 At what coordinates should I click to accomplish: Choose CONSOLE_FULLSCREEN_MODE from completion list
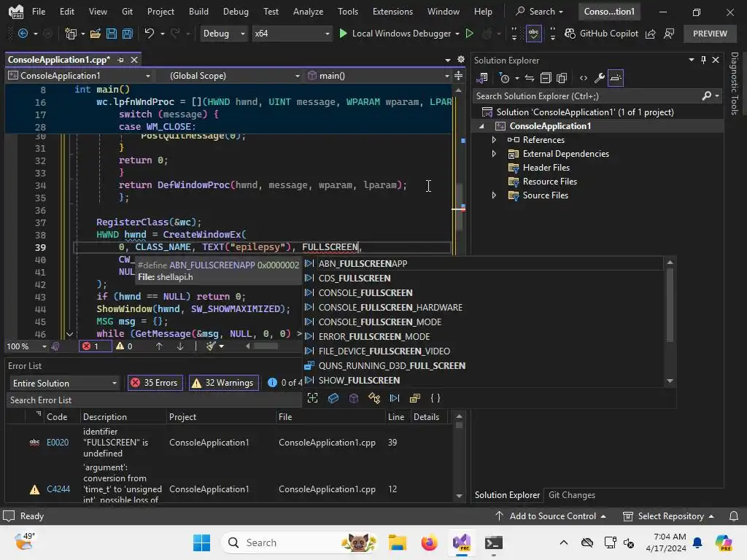point(379,322)
